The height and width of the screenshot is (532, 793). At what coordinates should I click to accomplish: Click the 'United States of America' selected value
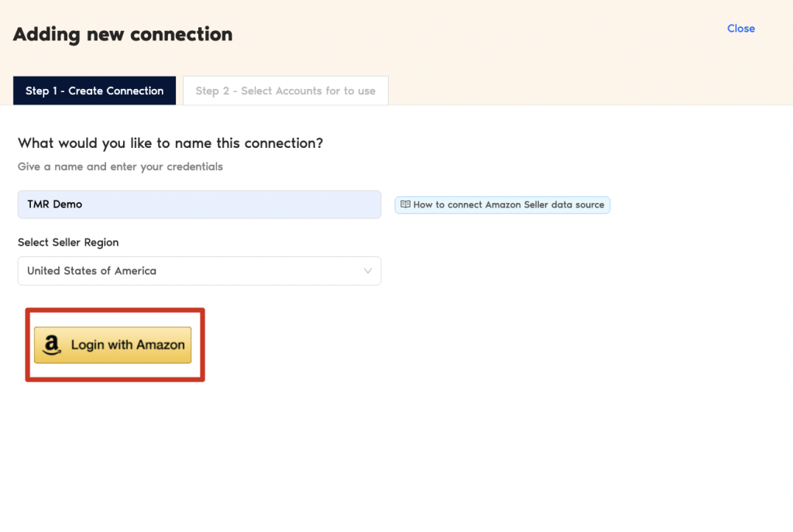pos(91,271)
